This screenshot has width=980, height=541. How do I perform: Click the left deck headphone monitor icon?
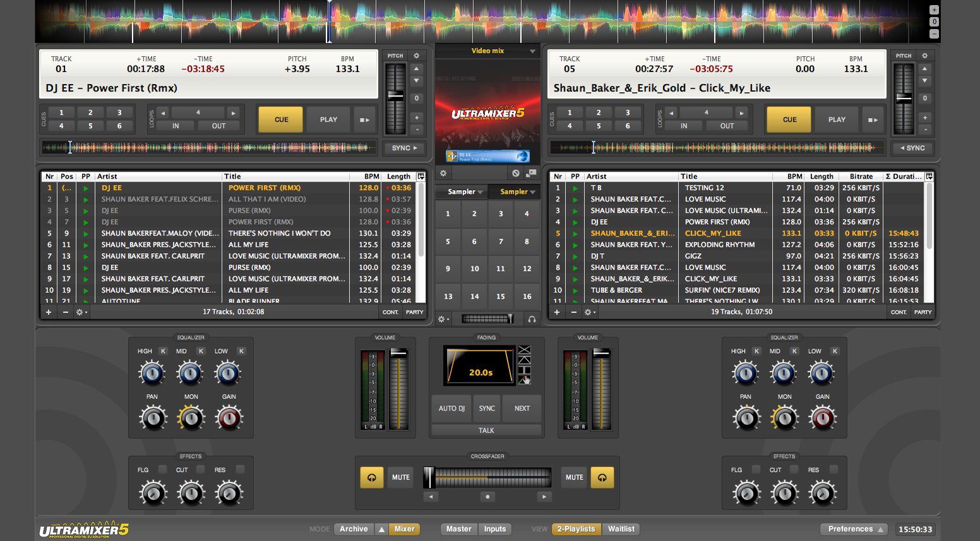click(x=372, y=477)
